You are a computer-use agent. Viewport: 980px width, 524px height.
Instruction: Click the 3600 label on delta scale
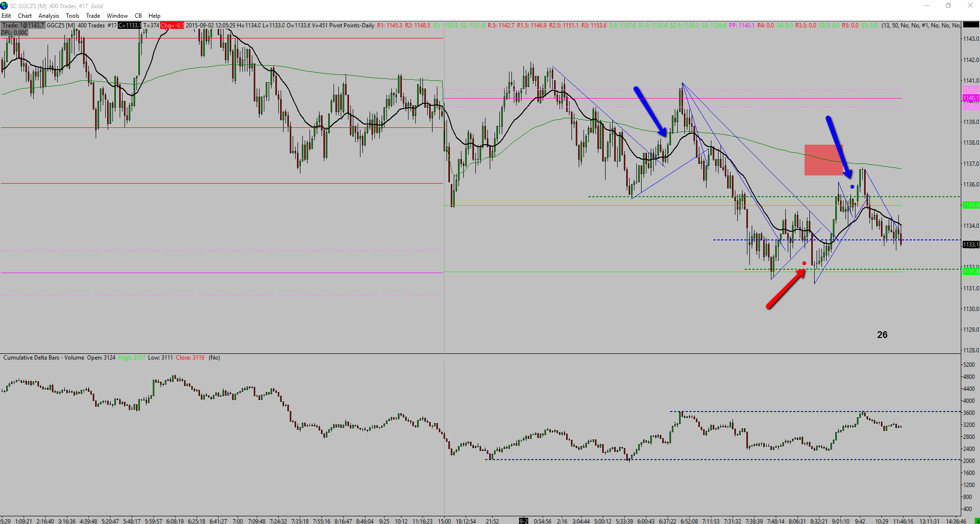tap(968, 413)
